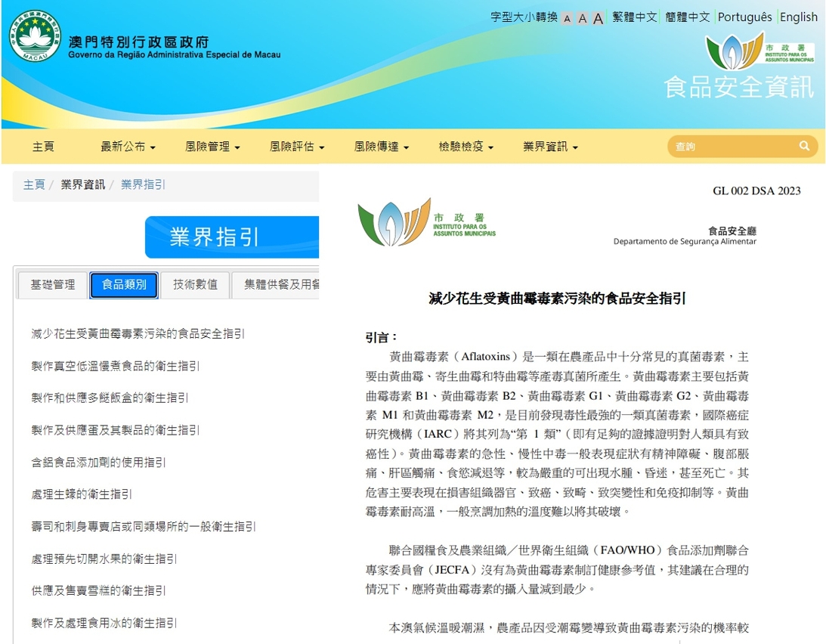Click the Macau government emblem logo

[35, 36]
